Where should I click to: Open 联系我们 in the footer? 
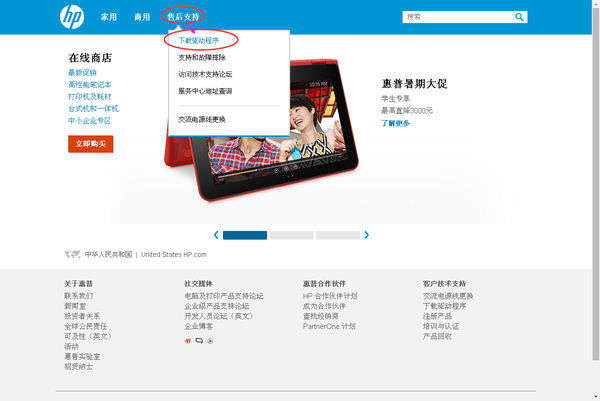tap(78, 296)
